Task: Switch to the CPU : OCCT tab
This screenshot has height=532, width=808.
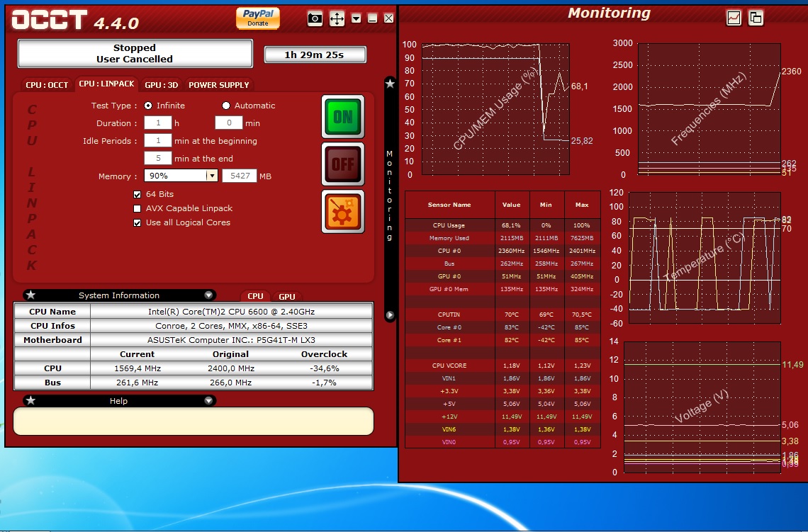Action: click(x=47, y=85)
